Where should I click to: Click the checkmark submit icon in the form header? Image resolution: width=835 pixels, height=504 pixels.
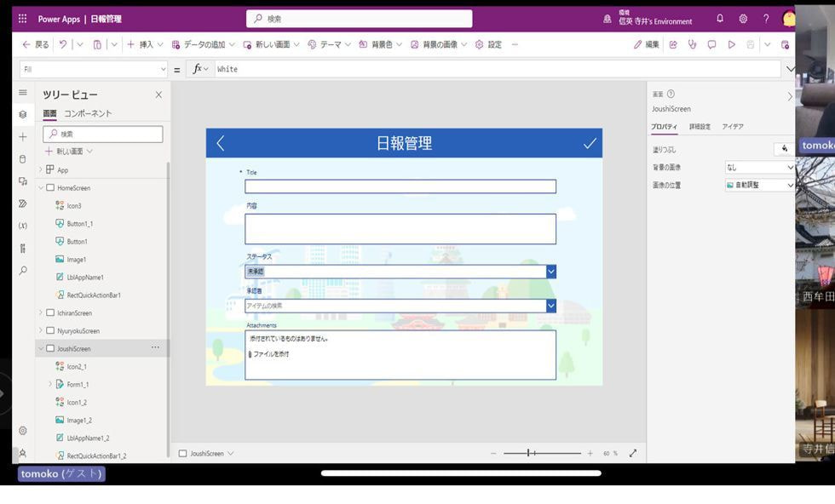pos(590,143)
